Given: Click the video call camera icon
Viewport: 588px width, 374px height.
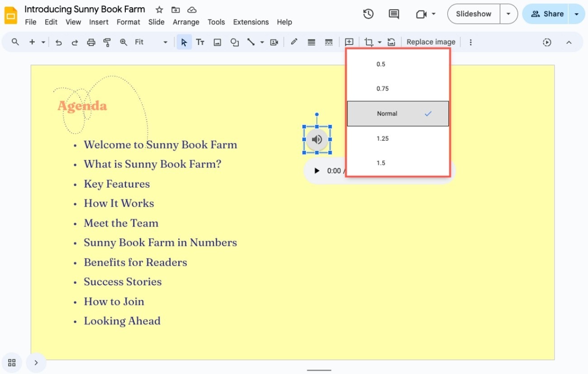Looking at the screenshot, I should 421,14.
